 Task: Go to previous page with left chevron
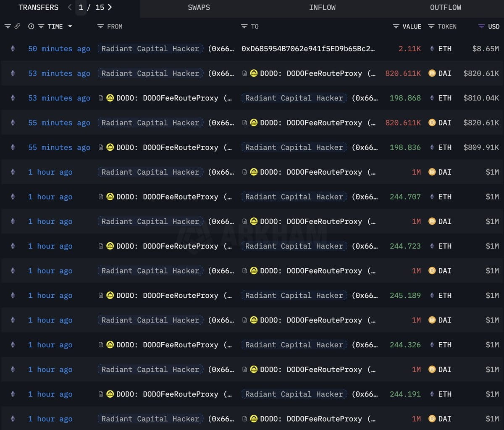coord(70,7)
